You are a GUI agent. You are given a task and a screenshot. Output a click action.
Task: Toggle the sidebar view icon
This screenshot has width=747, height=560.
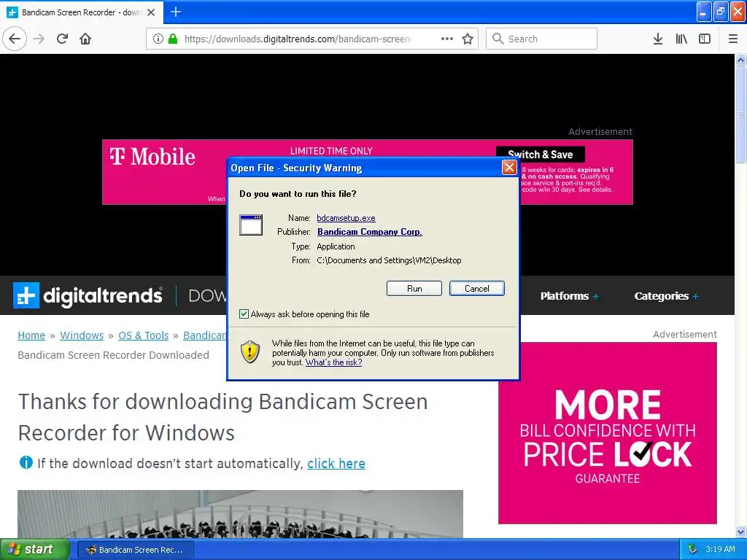pos(705,39)
